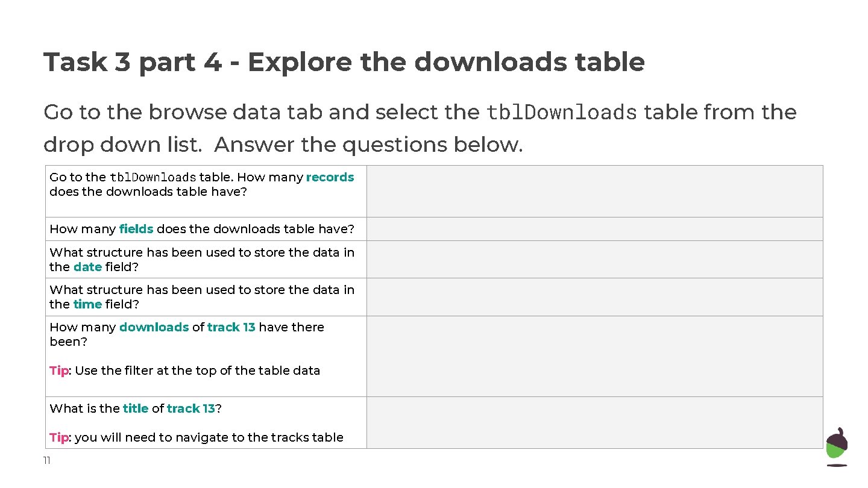868x488 pixels.
Task: Click "track 13" in the downloads question
Action: click(x=231, y=327)
